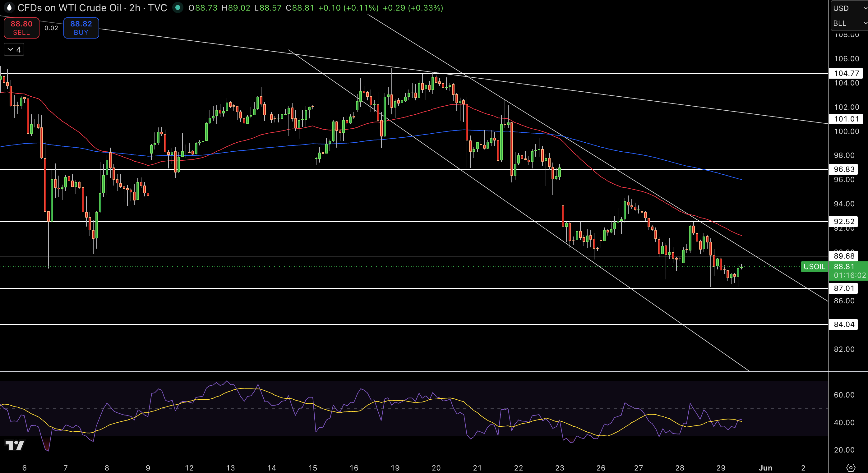The image size is (868, 473).
Task: Click the C88.81 close value in header
Action: [300, 8]
